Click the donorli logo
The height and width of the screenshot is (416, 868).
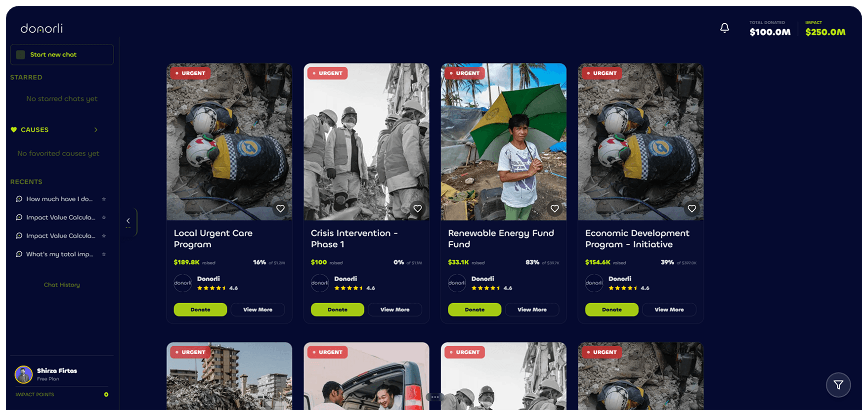point(42,28)
